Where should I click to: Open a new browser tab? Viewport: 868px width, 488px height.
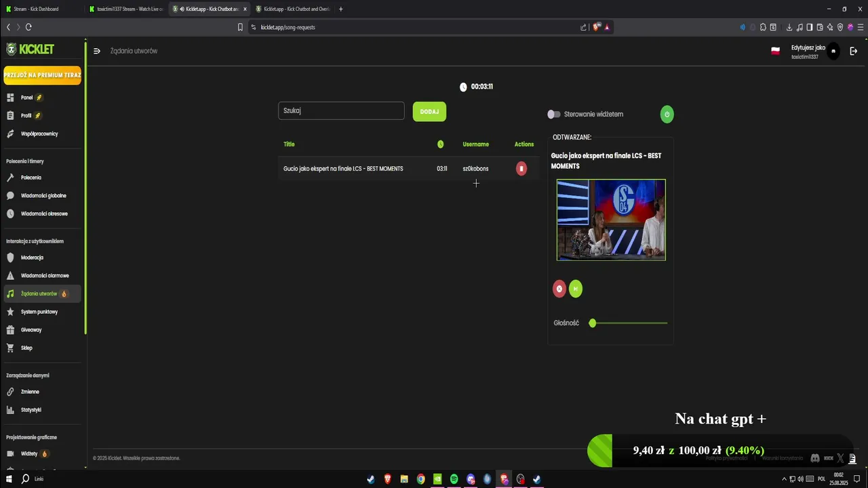[x=340, y=9]
